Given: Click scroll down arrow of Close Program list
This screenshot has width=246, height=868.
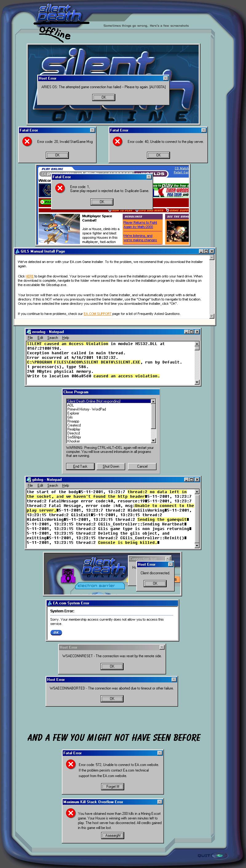Looking at the screenshot, I should [153, 441].
